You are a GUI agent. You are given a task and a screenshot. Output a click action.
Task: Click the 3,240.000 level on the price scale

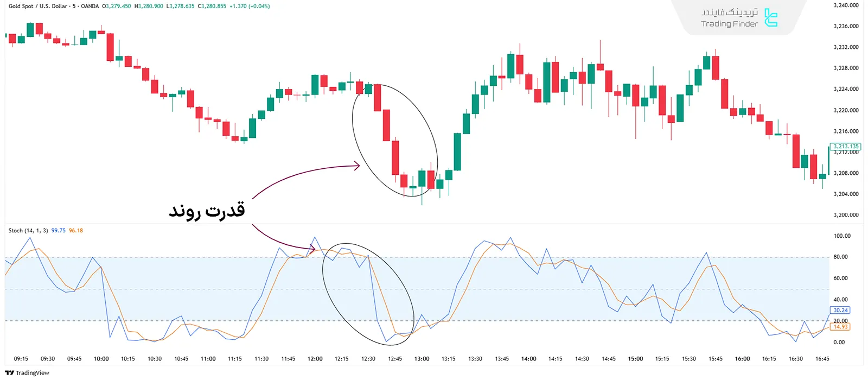pyautogui.click(x=846, y=5)
